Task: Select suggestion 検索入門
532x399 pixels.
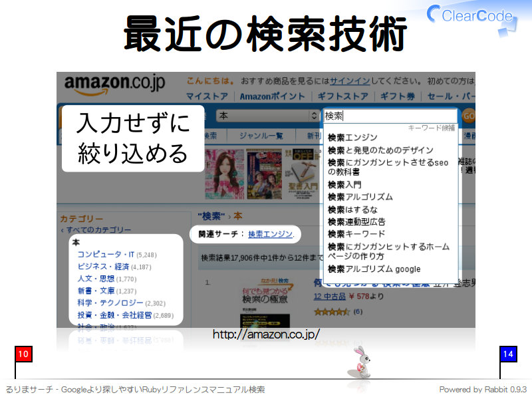Action: tap(344, 185)
